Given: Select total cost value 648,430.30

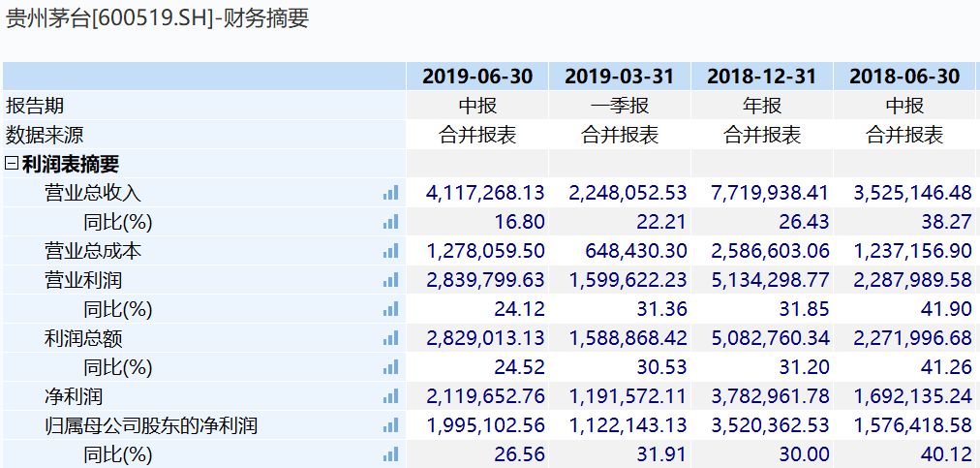Looking at the screenshot, I should click(635, 251).
